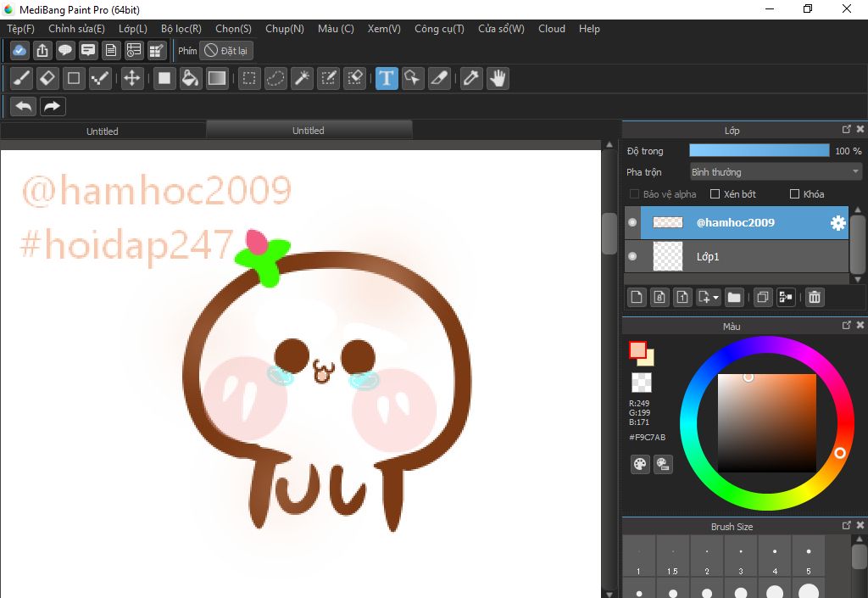Viewport: 868px width, 598px height.
Task: Select the Hand pan tool
Action: click(x=498, y=79)
